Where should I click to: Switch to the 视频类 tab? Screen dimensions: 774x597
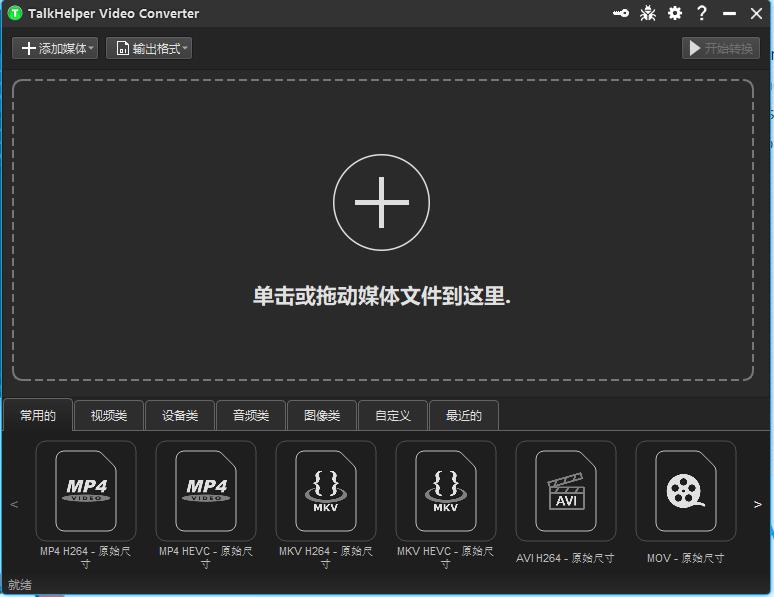(109, 415)
